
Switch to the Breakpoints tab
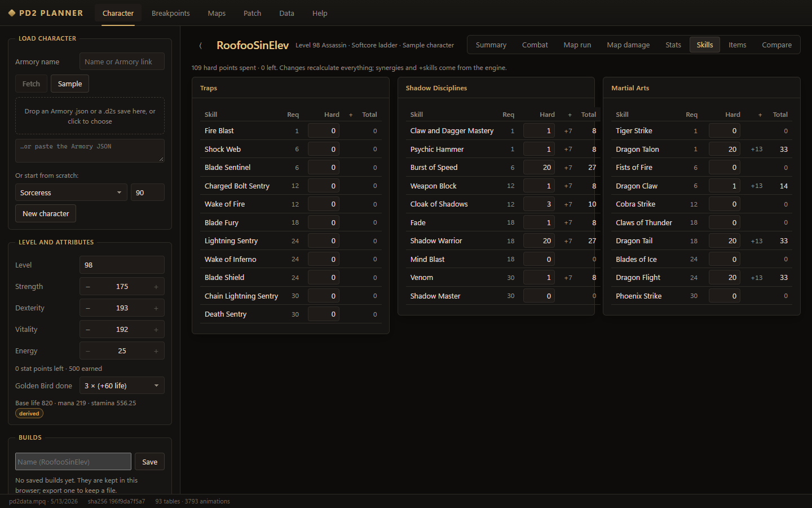click(x=170, y=13)
